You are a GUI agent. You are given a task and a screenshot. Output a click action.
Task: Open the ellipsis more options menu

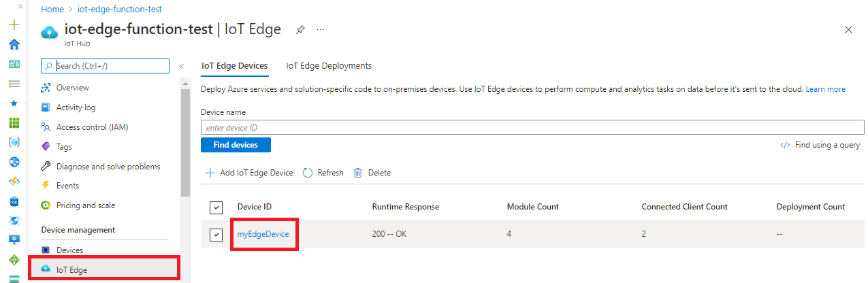pos(321,30)
